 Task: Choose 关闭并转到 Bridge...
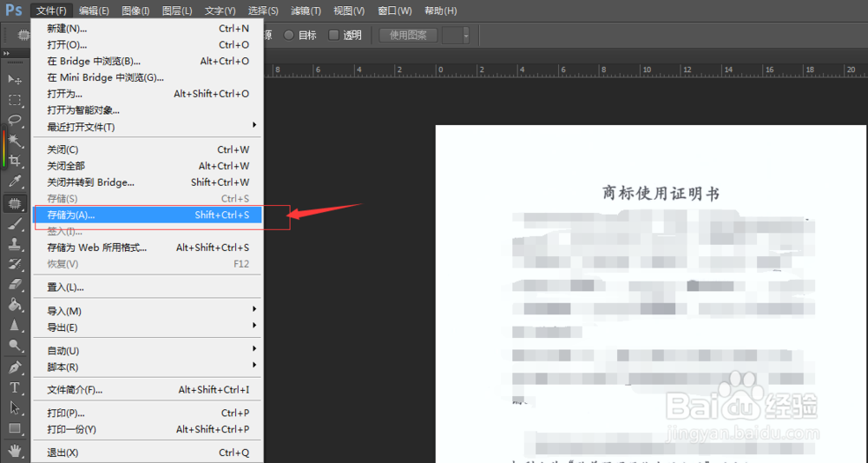click(148, 182)
